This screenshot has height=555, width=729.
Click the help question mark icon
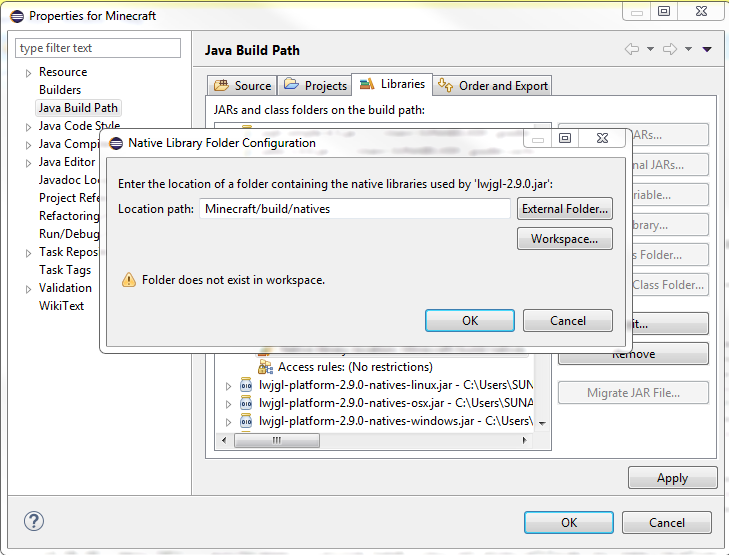pos(34,521)
